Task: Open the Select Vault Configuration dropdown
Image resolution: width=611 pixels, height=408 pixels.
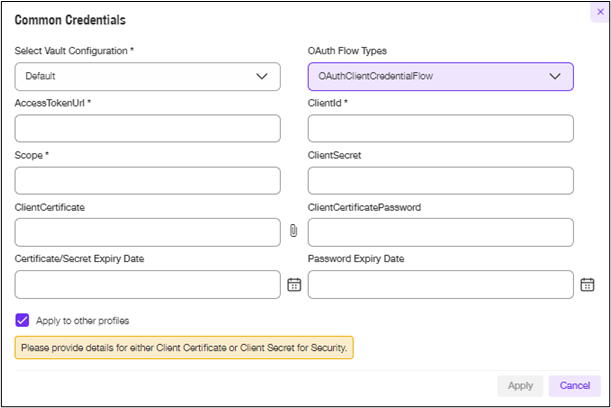Action: pos(148,76)
